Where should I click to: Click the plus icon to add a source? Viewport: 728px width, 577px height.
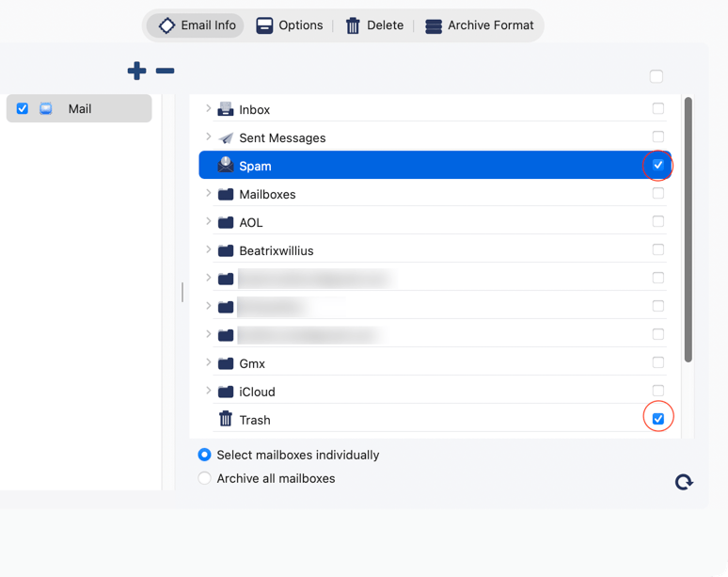tap(136, 71)
